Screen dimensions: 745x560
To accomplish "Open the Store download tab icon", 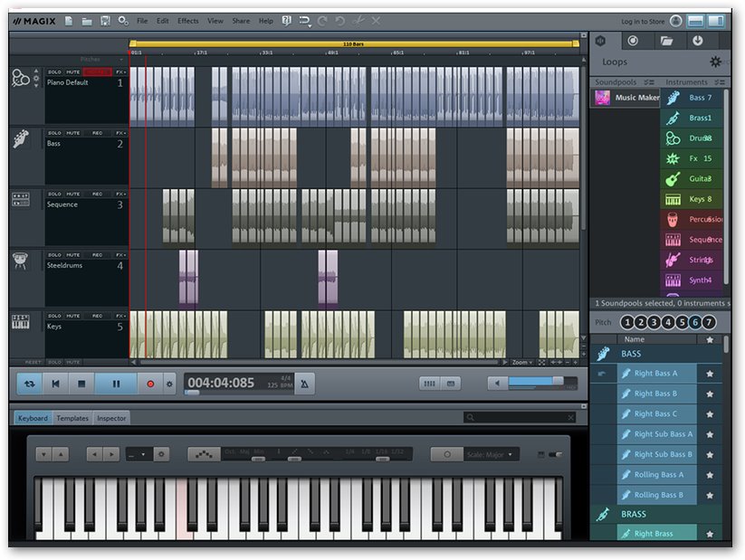I will (698, 41).
